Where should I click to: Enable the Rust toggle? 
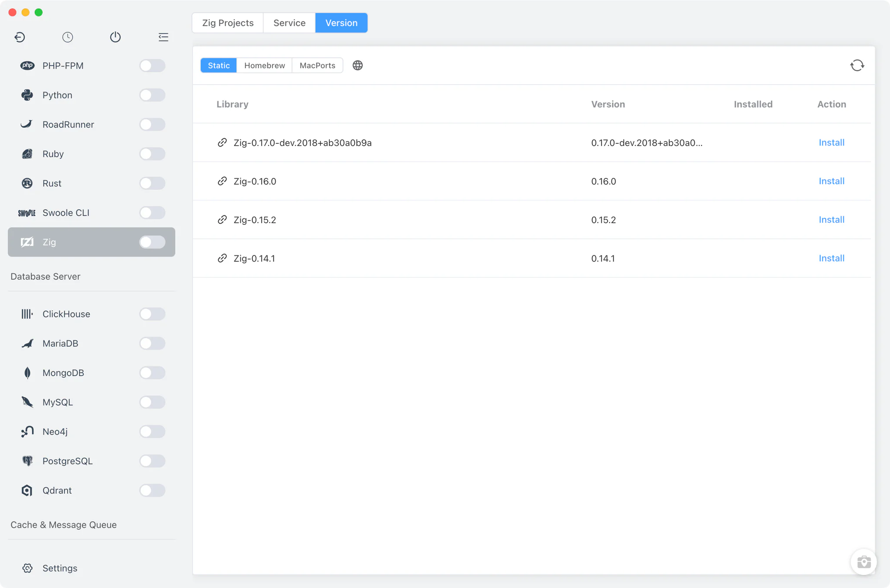(152, 183)
